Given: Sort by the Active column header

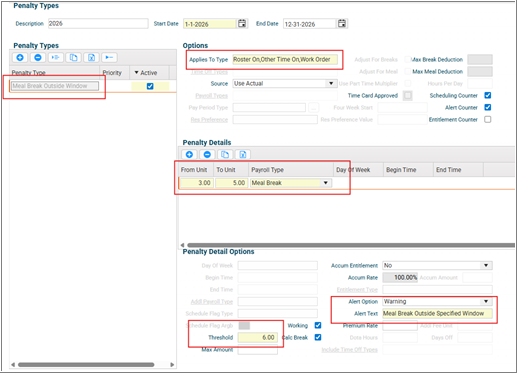Looking at the screenshot, I should pos(146,73).
